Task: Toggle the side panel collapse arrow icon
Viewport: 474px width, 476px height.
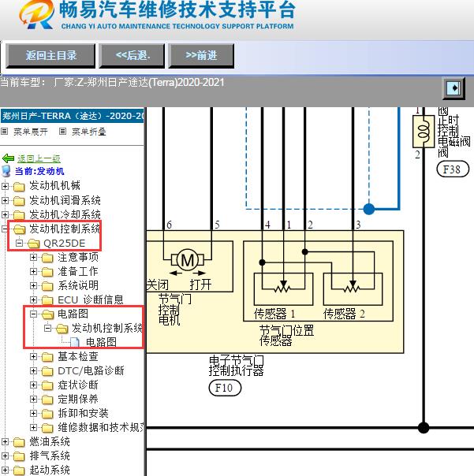Action: 453,88
